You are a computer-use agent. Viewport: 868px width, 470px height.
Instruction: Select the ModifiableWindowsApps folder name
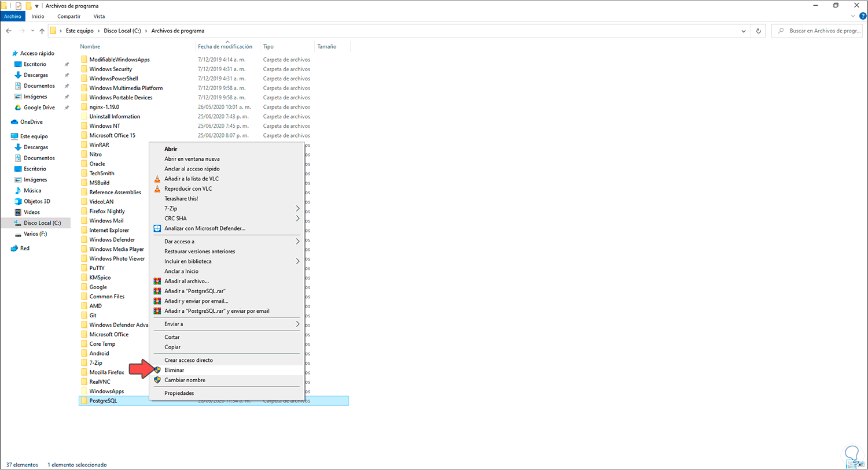[x=120, y=60]
